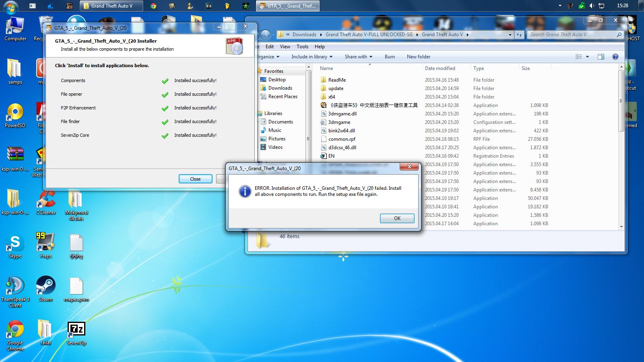
Task: Click Close in the installer window
Action: [x=195, y=179]
